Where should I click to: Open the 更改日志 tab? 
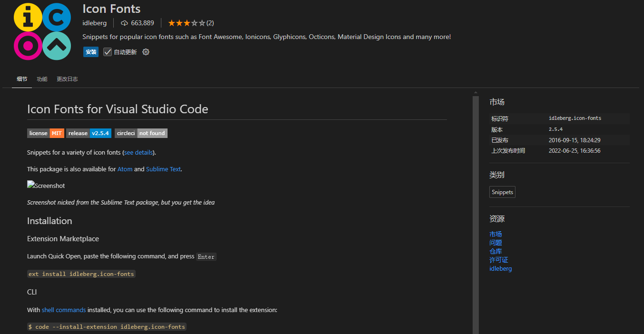pos(67,79)
